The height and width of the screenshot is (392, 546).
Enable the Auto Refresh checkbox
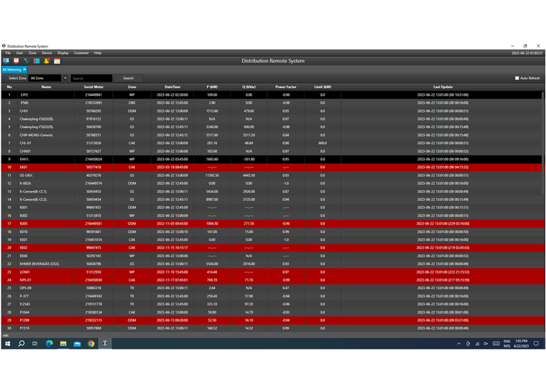[x=517, y=78]
